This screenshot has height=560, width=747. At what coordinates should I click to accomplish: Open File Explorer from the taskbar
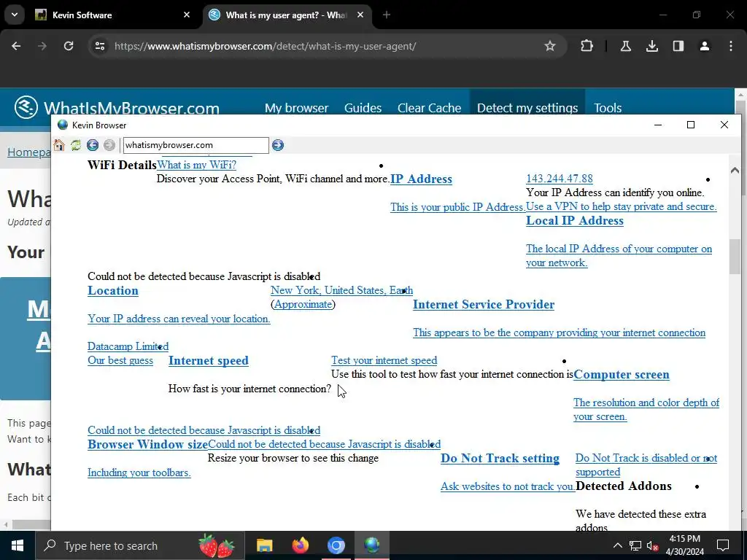click(x=264, y=545)
